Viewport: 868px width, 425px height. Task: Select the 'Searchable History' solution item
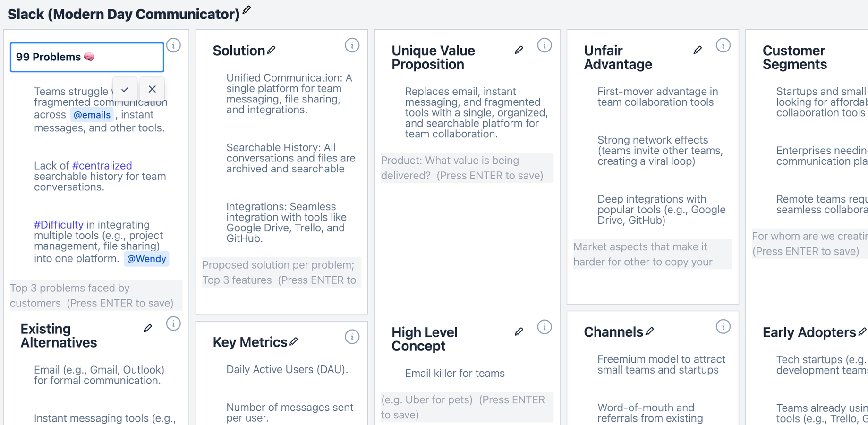click(291, 158)
